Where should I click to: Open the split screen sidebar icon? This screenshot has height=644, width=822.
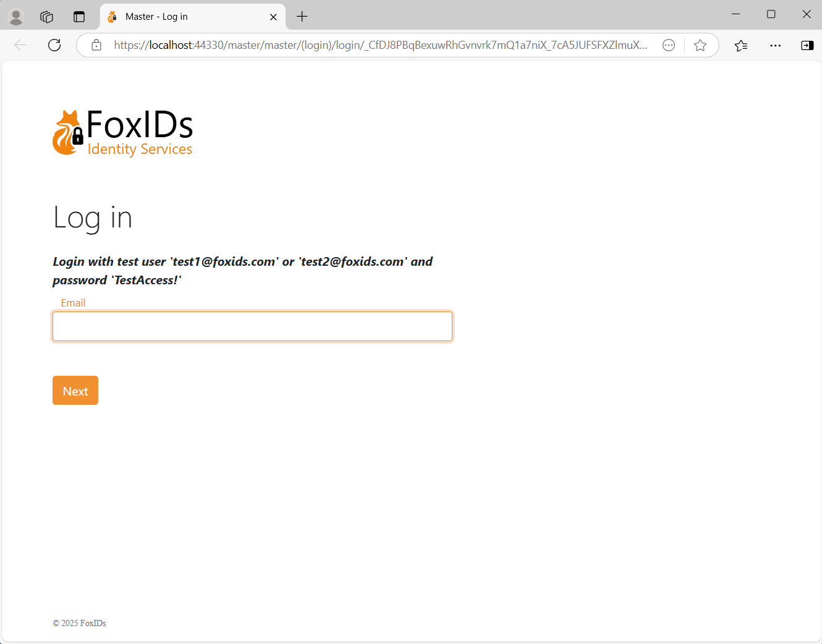point(807,45)
